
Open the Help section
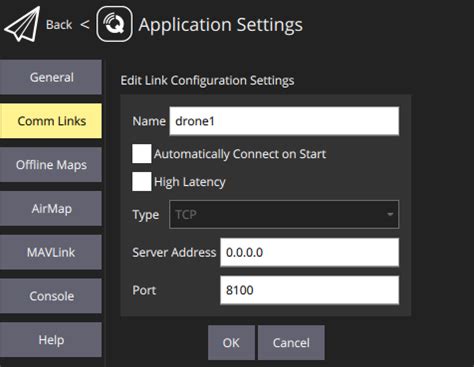(x=51, y=340)
